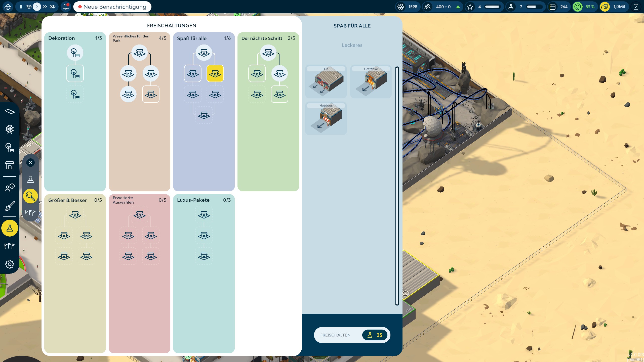The height and width of the screenshot is (362, 644).
Task: Close the research submenu with X
Action: 30,163
